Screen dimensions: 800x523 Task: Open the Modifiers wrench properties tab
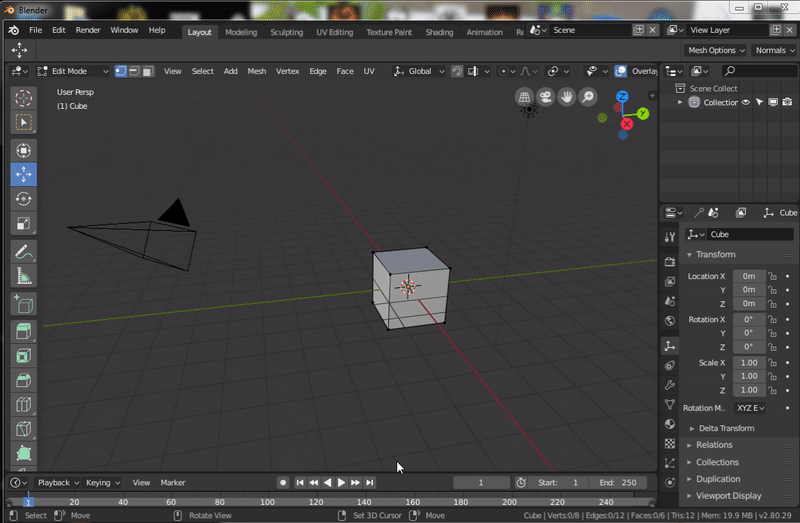[670, 385]
